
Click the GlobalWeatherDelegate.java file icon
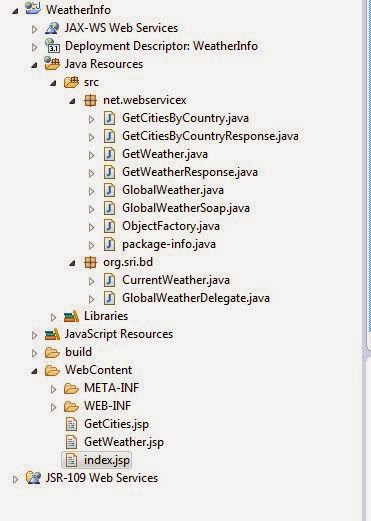tap(109, 298)
